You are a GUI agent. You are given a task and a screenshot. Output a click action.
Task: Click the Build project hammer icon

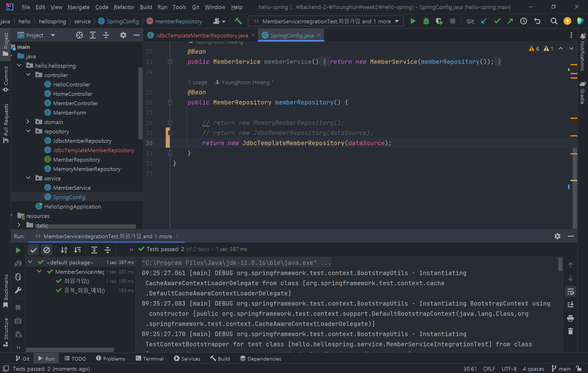pos(238,21)
